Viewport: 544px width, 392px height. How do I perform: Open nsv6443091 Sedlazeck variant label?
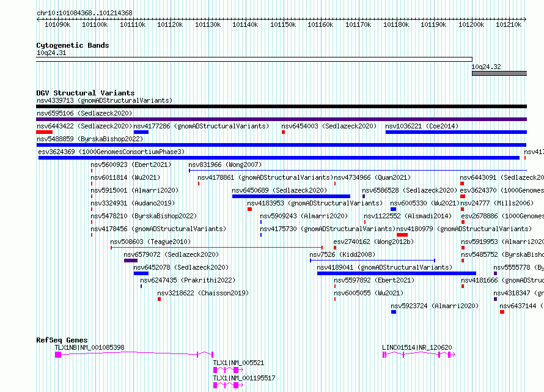502,178
